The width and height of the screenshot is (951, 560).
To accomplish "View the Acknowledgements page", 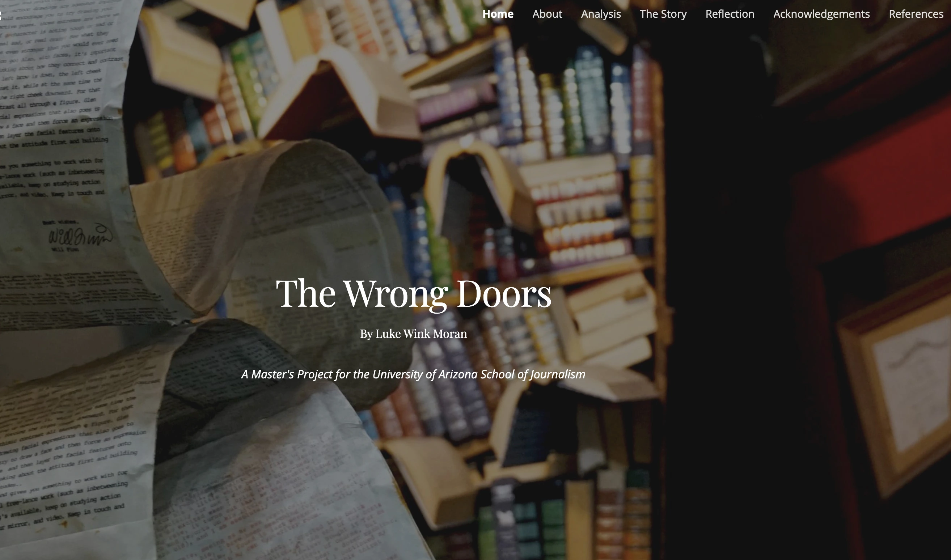I will [821, 14].
